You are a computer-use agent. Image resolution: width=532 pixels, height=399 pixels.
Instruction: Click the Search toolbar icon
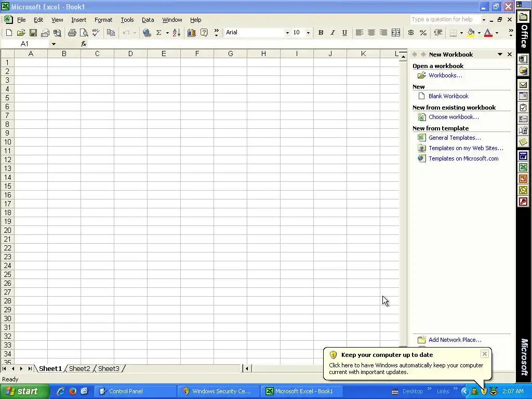tap(57, 33)
